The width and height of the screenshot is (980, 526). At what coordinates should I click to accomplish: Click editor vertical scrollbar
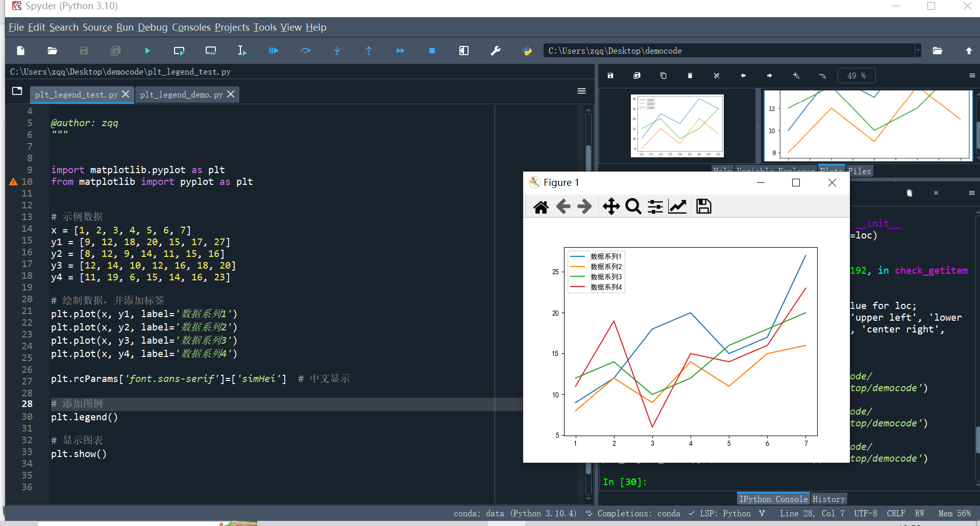pos(589,304)
